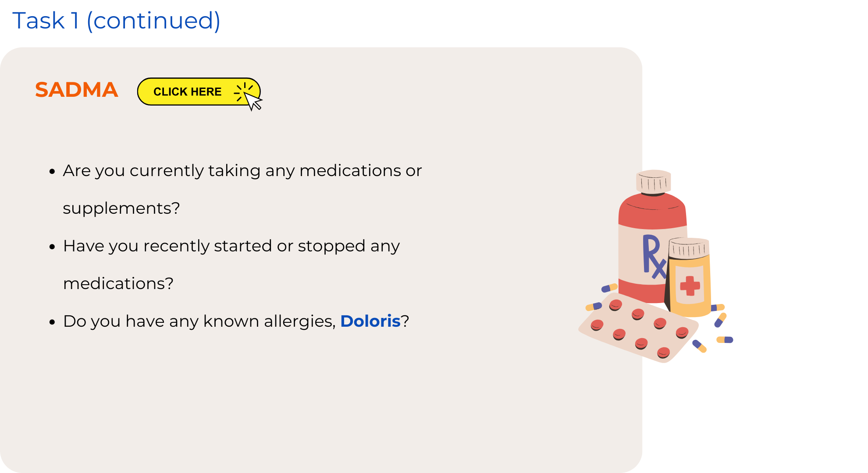Click the beige ribbed cap of the red bottle

[654, 182]
